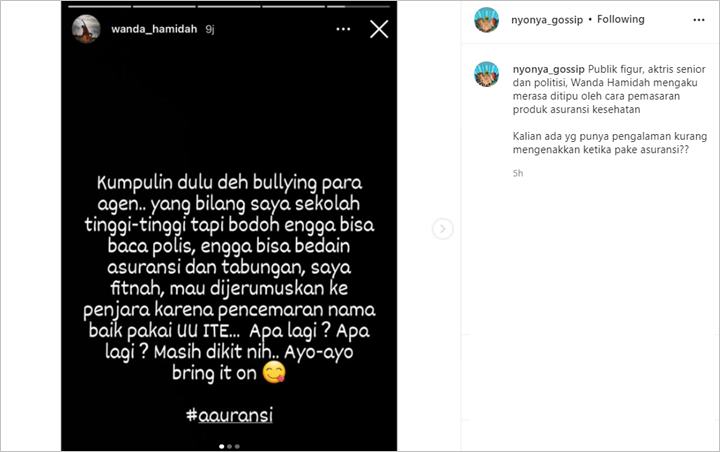Select the middle carousel dot indicator
The height and width of the screenshot is (452, 720).
click(x=230, y=446)
